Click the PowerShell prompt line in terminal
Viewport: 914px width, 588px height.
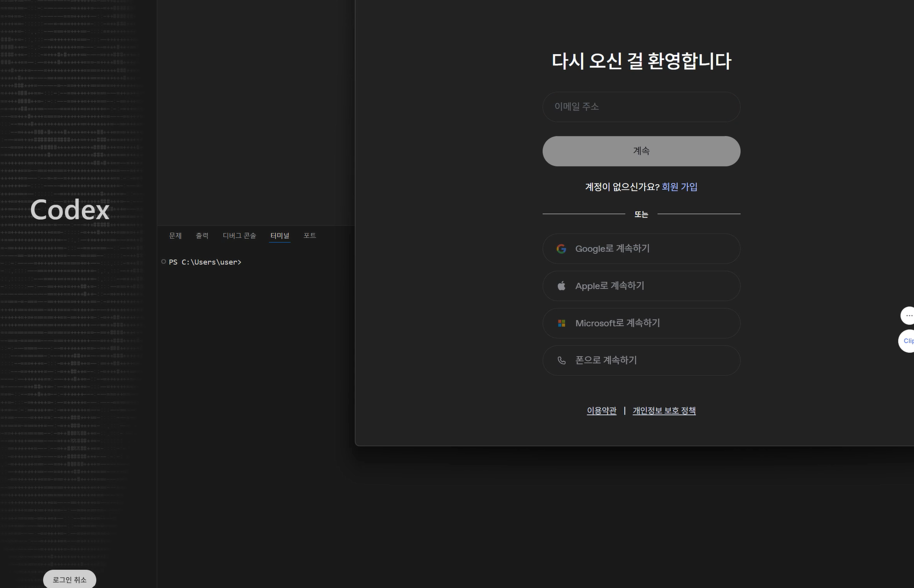pyautogui.click(x=205, y=262)
